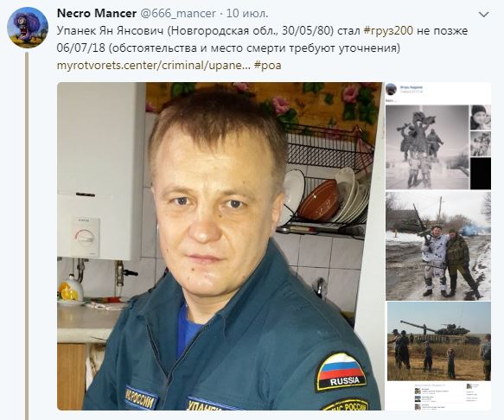Open the solid black square thumbnail

click(481, 173)
